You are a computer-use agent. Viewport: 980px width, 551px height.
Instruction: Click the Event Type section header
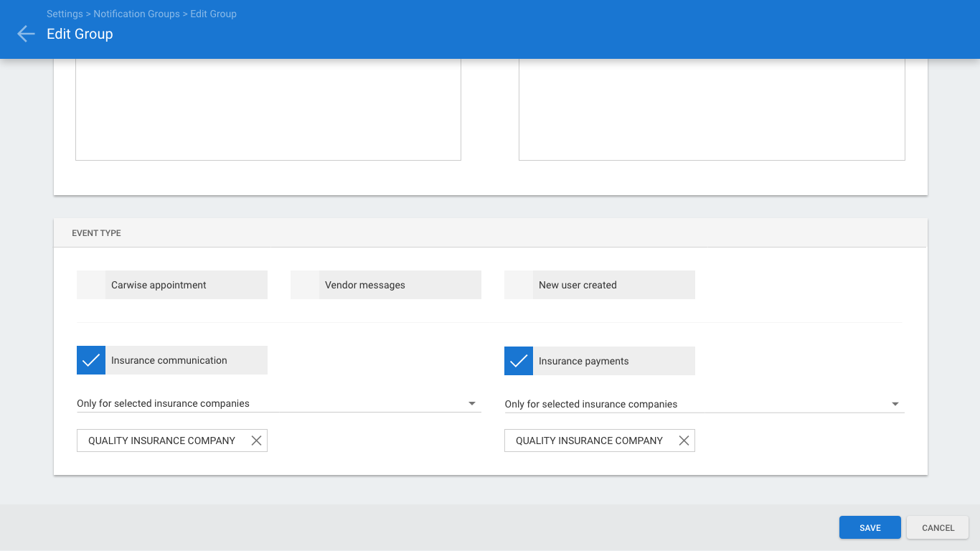point(96,233)
